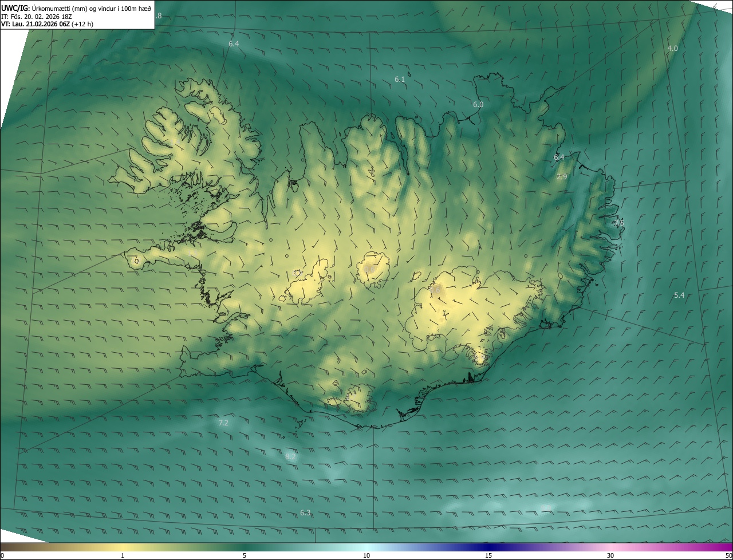This screenshot has height=560, width=733.
Task: Click the '7.2' value label south of Iceland
Action: 224,423
